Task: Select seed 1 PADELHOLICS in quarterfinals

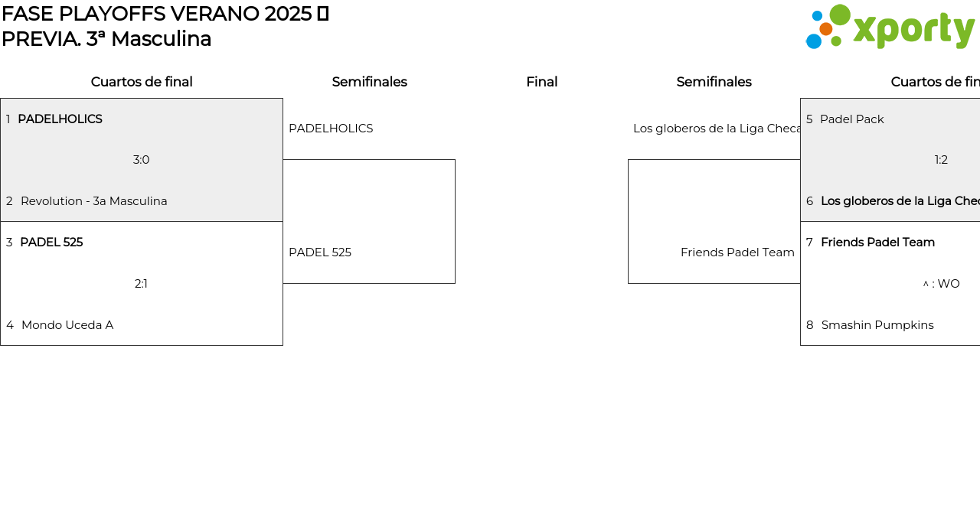Action: pyautogui.click(x=60, y=119)
